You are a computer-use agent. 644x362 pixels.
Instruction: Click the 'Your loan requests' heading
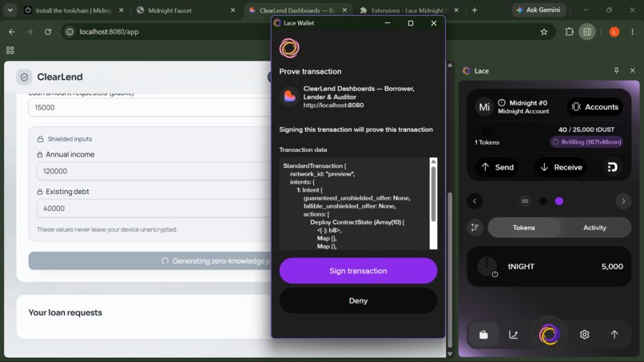[65, 312]
